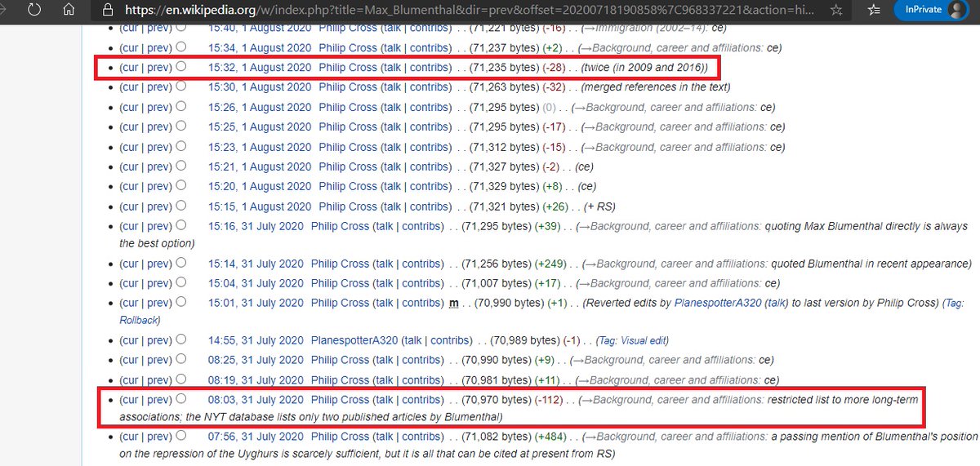Click 'prev' on the 15:26, 1 August row
Screen dimensions: 980x466
click(159, 107)
